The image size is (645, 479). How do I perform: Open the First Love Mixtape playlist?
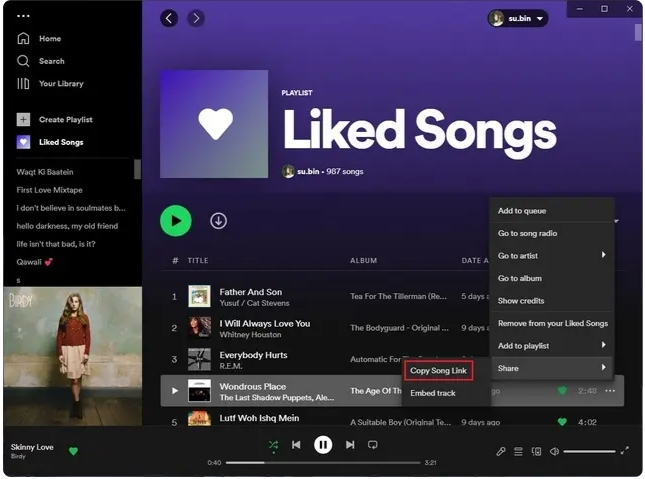click(x=49, y=190)
